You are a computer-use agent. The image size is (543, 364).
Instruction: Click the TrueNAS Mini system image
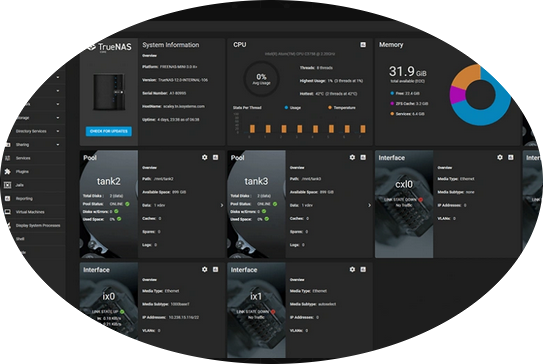click(x=109, y=92)
